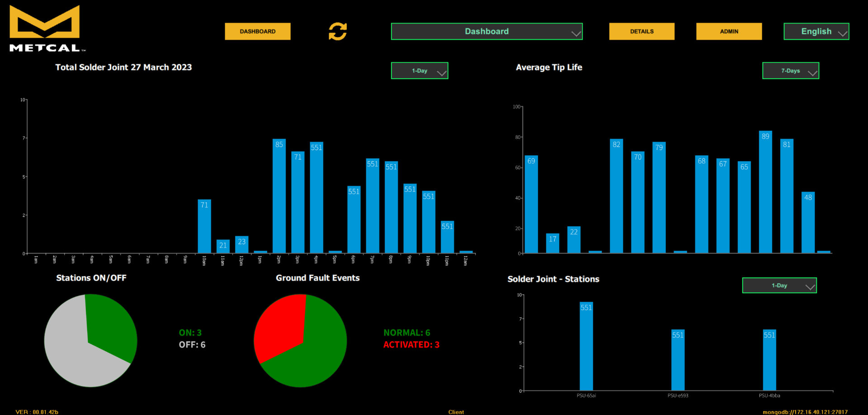Open Solder Joint Stations 1-Day selector
This screenshot has height=415, width=868.
coord(779,286)
